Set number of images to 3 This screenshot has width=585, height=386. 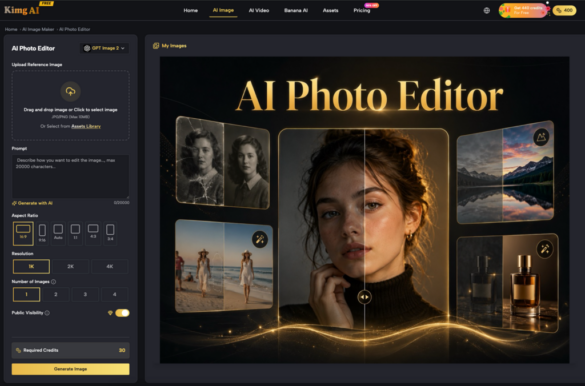point(85,294)
